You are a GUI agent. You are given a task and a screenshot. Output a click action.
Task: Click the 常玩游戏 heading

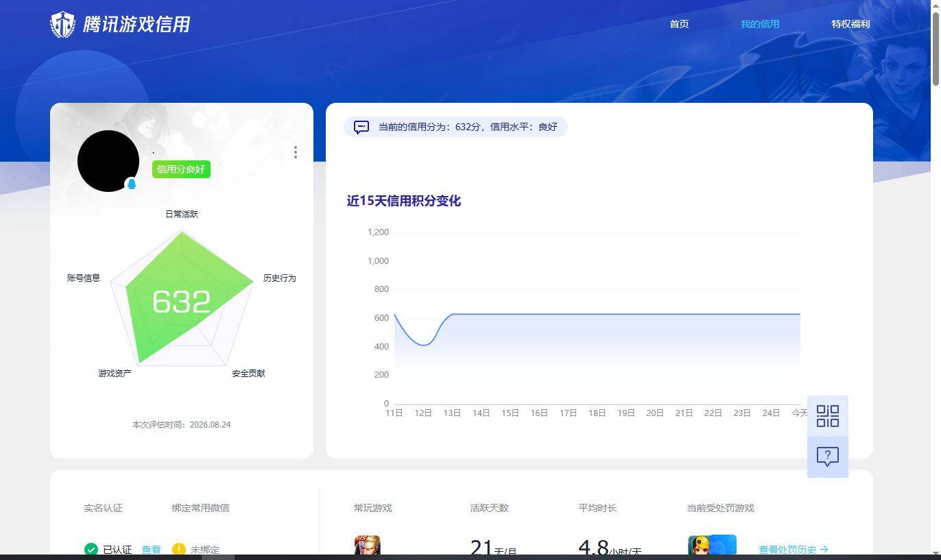point(373,508)
